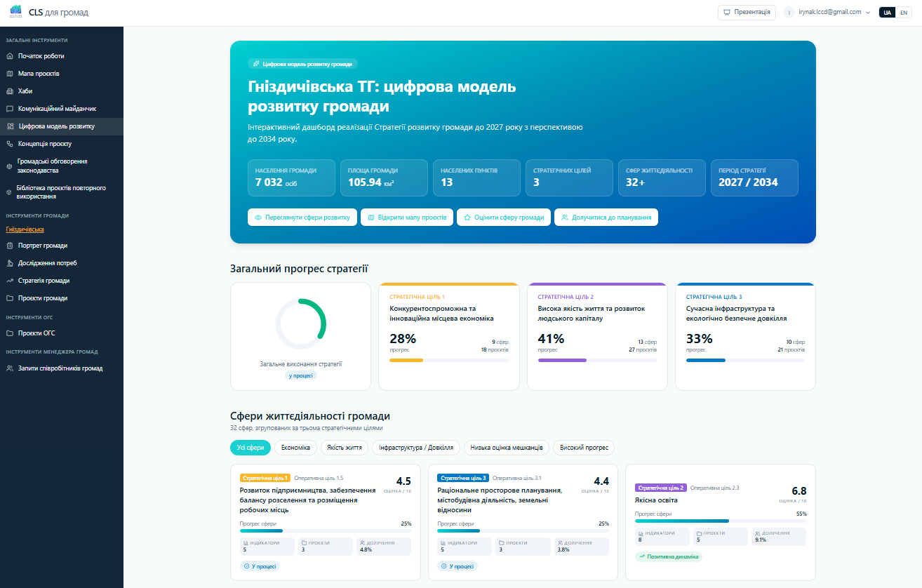The width and height of the screenshot is (922, 588).
Task: Click chat icon next to Комунікаційний майданчик
Action: pos(10,109)
